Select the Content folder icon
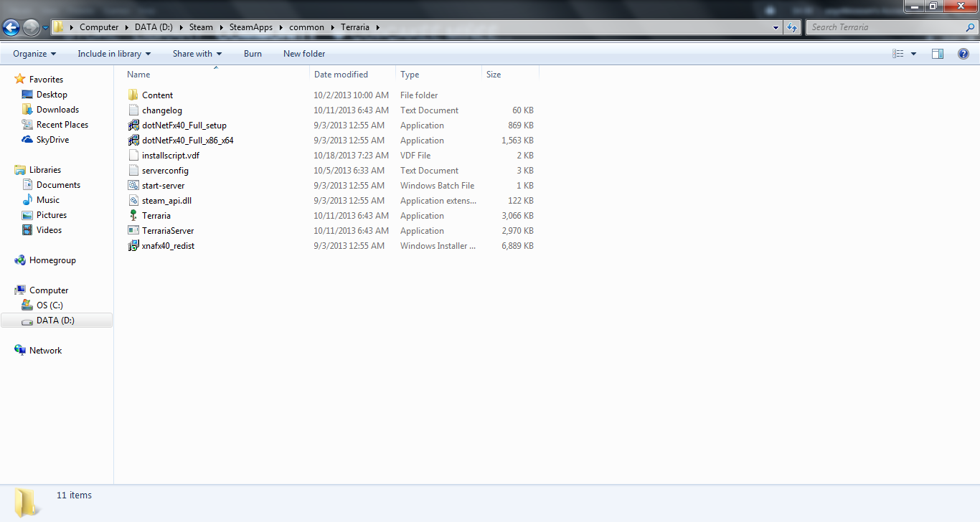 point(133,95)
